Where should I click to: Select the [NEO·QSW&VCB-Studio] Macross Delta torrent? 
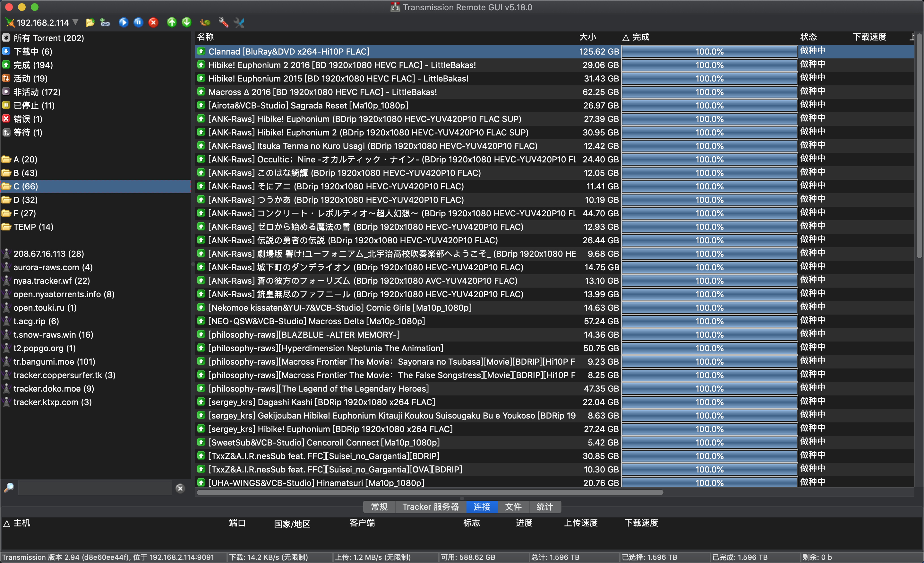(316, 321)
